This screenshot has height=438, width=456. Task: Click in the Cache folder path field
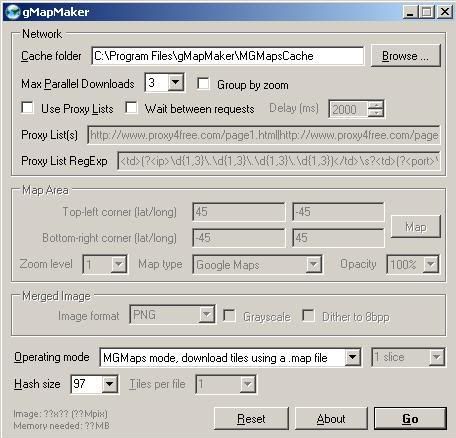coord(228,56)
